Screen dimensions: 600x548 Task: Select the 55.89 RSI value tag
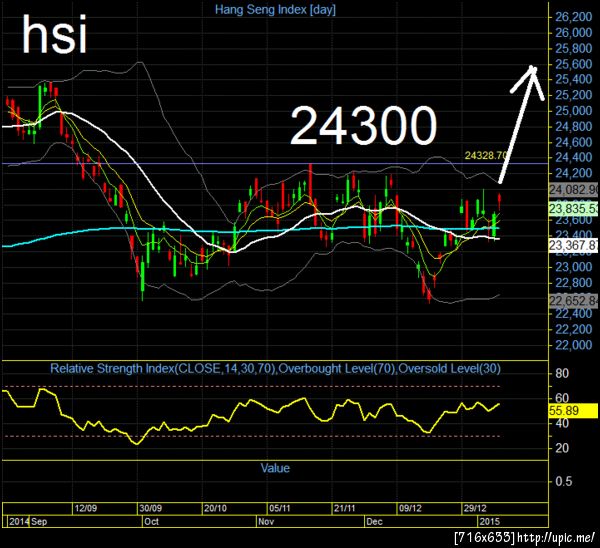pyautogui.click(x=573, y=411)
